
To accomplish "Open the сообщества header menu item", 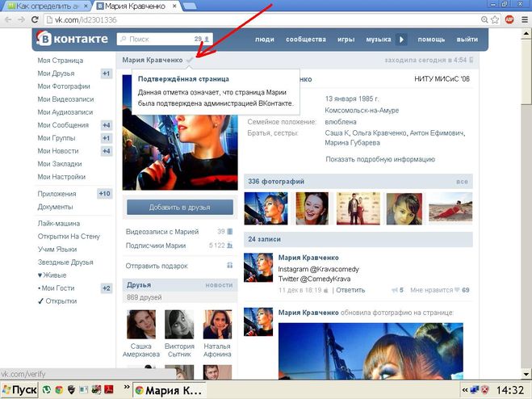I will [x=306, y=40].
